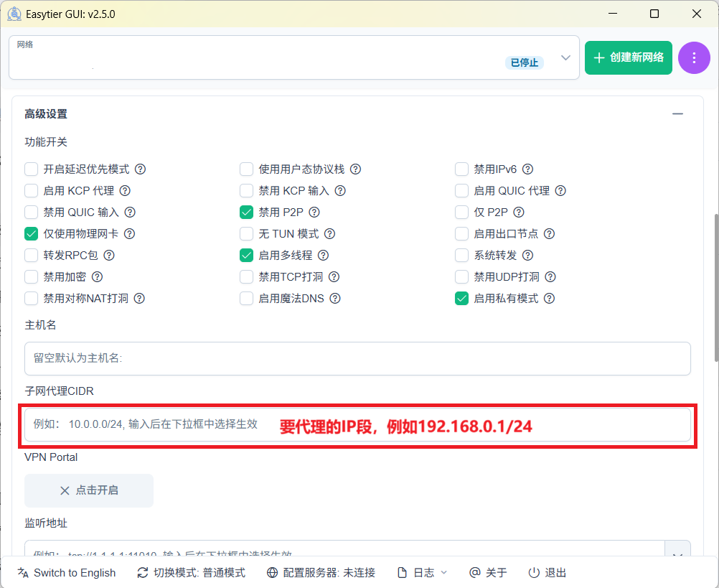
Task: View help for 启用 QUIC 代理
Action: click(560, 191)
